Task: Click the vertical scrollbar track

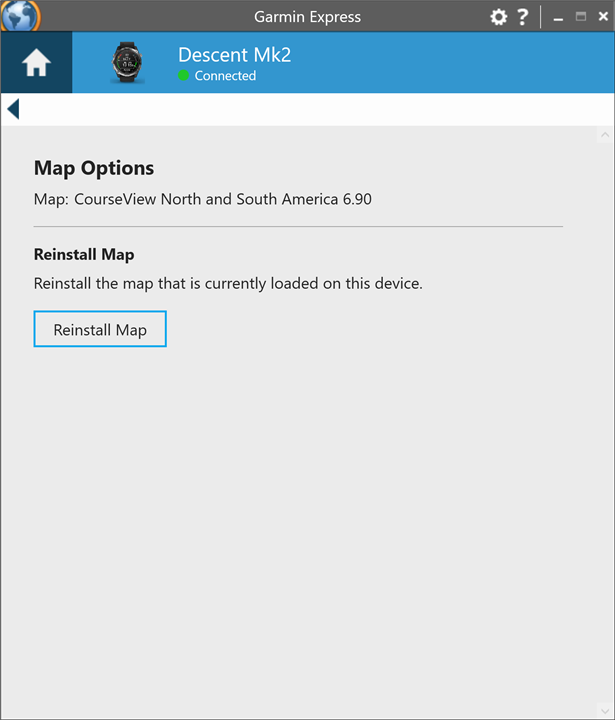Action: (605, 422)
